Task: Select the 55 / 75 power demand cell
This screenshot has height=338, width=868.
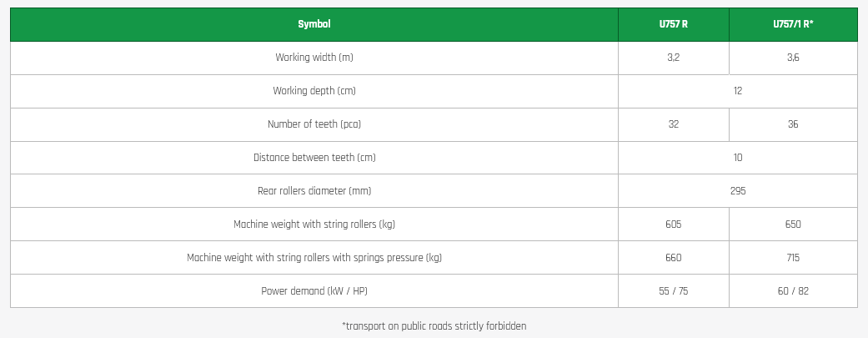Action: pos(673,291)
